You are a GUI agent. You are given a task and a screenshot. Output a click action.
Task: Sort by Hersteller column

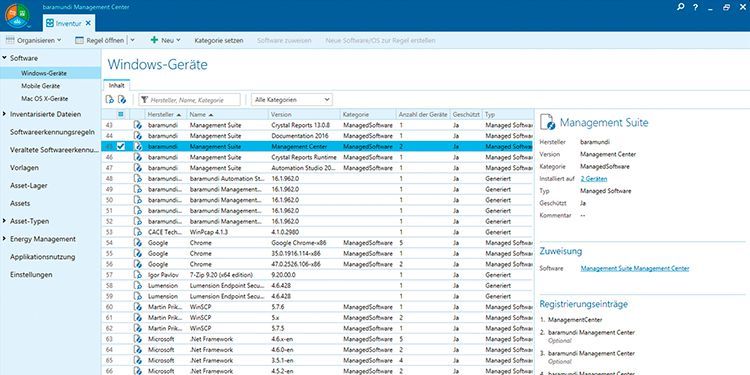165,115
